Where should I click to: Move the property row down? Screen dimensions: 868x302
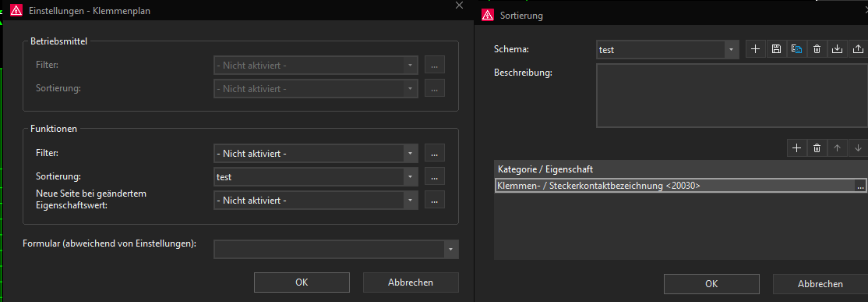pos(858,148)
